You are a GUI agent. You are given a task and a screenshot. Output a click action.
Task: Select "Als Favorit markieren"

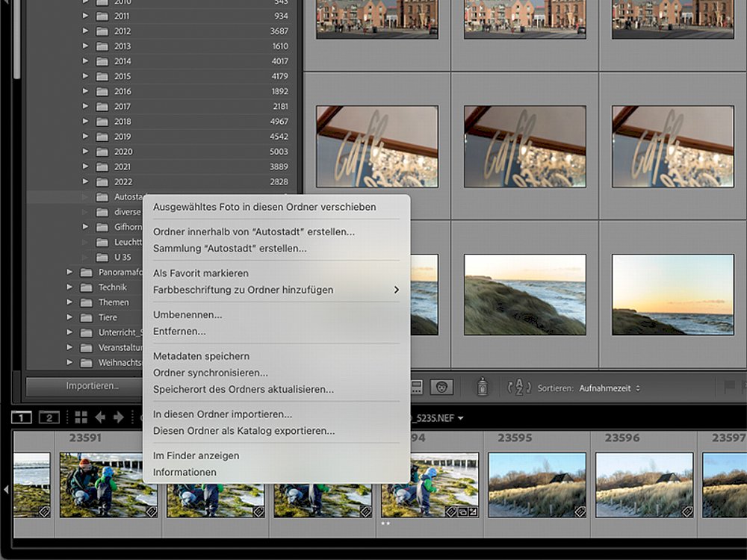click(x=200, y=273)
